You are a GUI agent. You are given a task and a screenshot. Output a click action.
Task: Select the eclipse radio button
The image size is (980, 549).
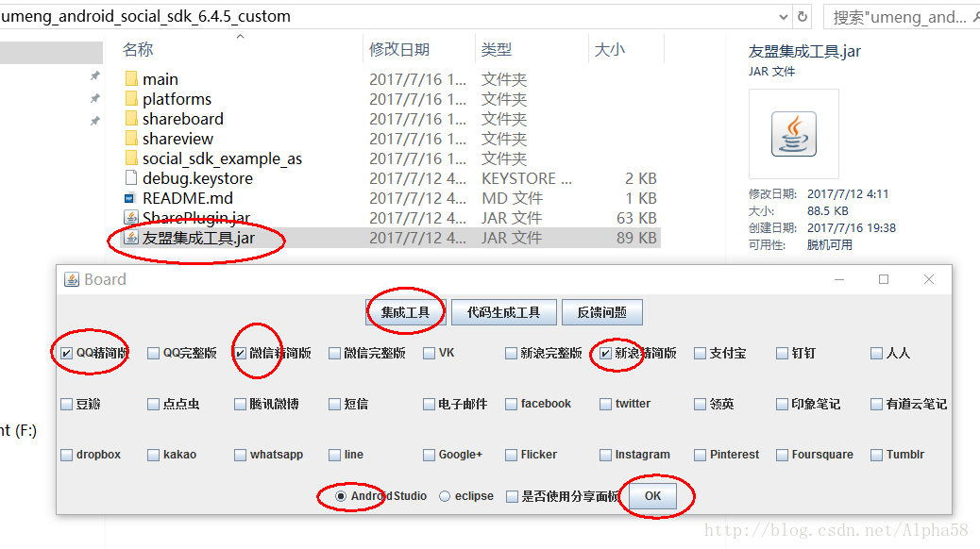(x=444, y=496)
